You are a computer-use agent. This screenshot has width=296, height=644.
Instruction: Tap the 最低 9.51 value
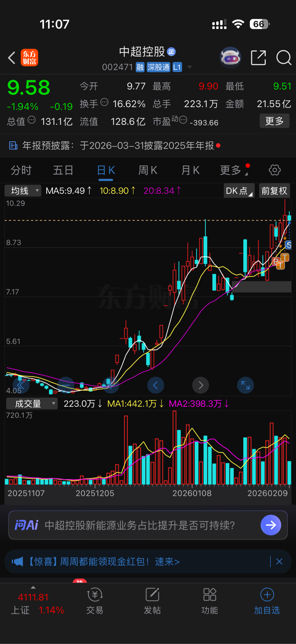click(282, 86)
